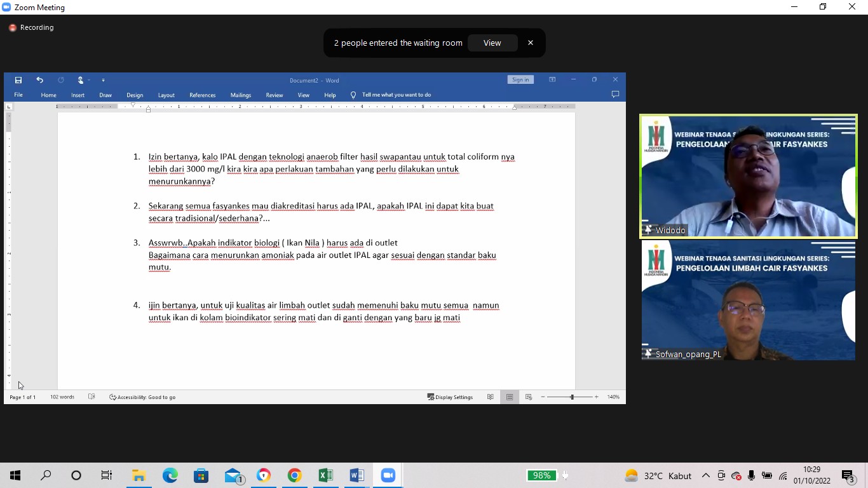Screen dimensions: 868x488
Task: Click the spelling proofing icon in status bar
Action: coord(92,396)
